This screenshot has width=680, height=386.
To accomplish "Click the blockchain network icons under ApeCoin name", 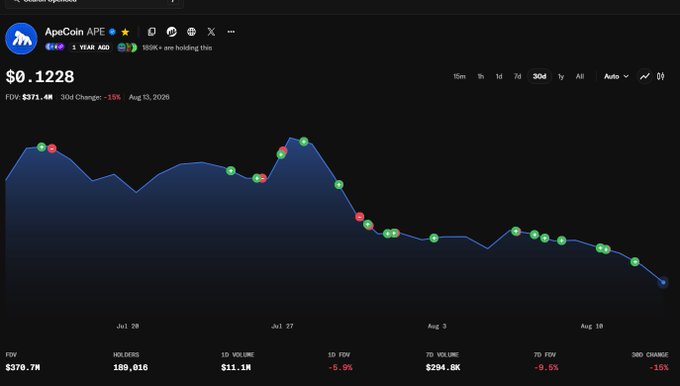I will (x=55, y=47).
